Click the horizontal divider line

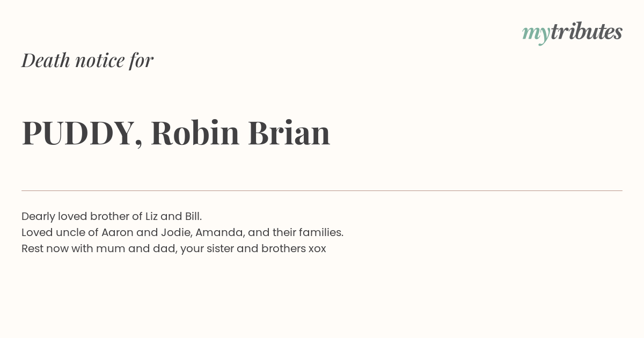322,190
